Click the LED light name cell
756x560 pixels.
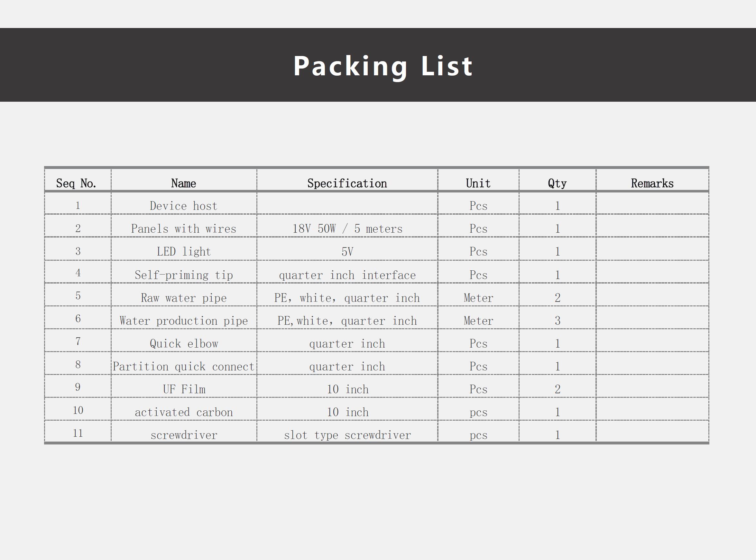(x=184, y=252)
